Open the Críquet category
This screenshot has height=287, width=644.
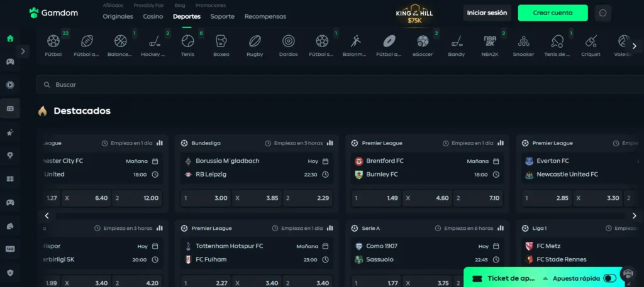(591, 45)
